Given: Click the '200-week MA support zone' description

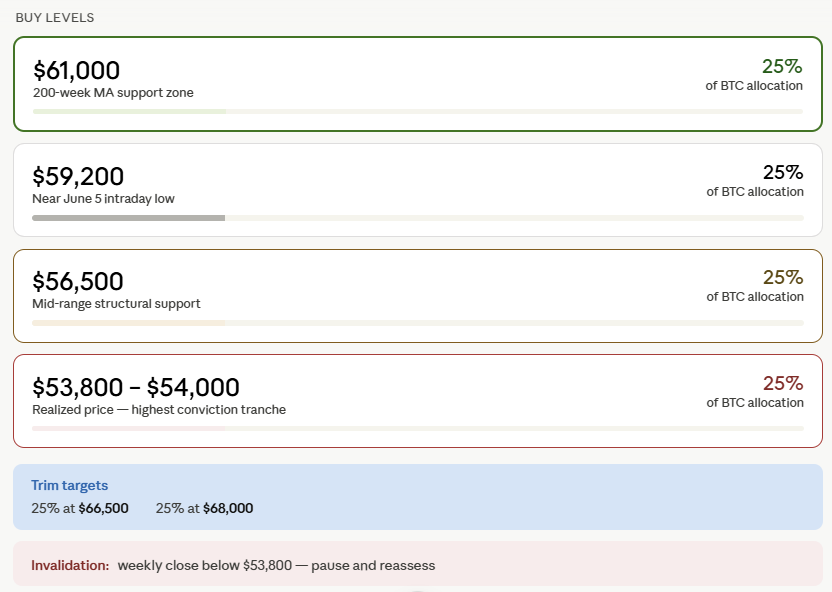Looking at the screenshot, I should pos(113,93).
